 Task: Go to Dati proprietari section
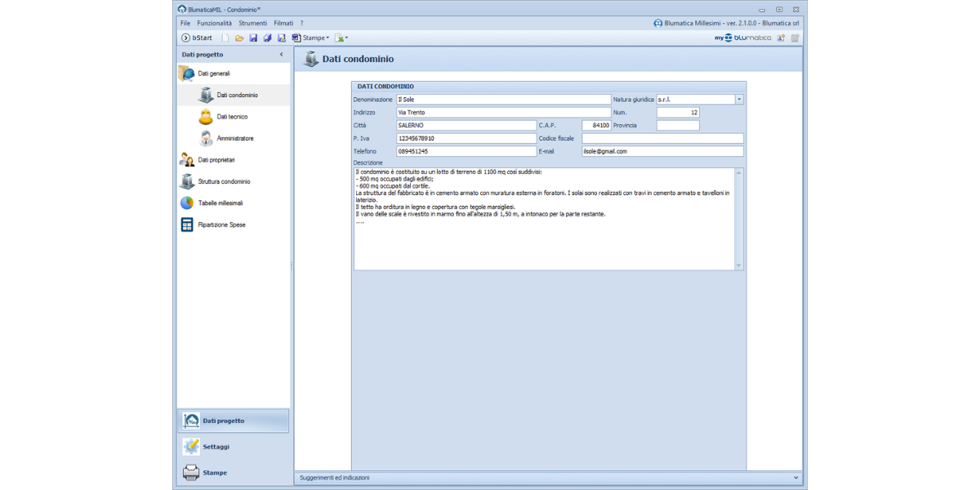[216, 160]
